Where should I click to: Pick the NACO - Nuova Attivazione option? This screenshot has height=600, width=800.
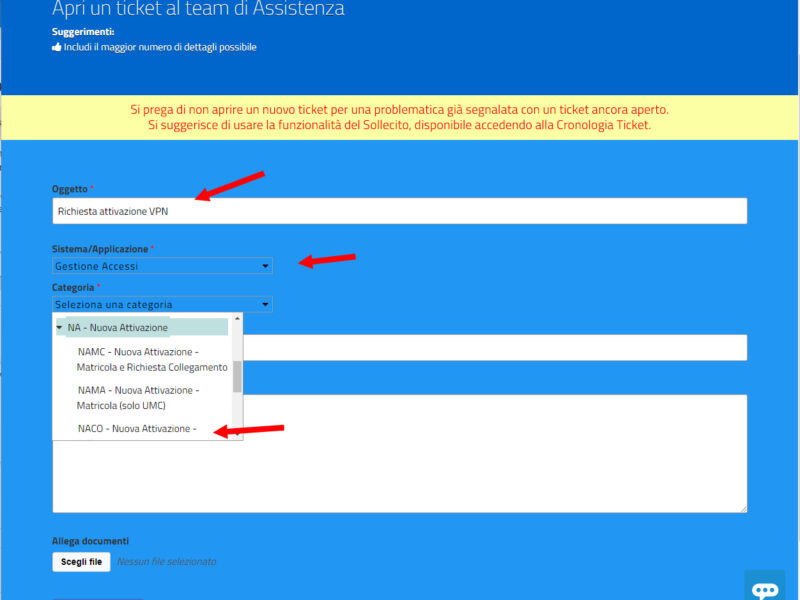point(137,429)
